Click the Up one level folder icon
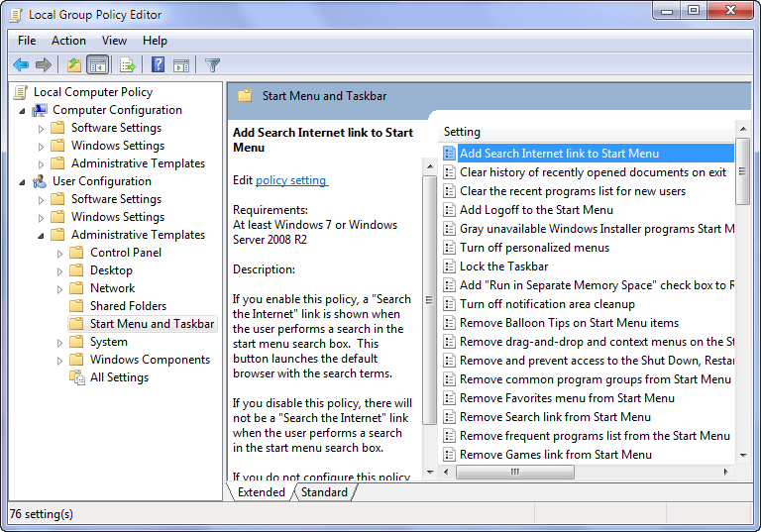761x532 pixels. pyautogui.click(x=74, y=64)
